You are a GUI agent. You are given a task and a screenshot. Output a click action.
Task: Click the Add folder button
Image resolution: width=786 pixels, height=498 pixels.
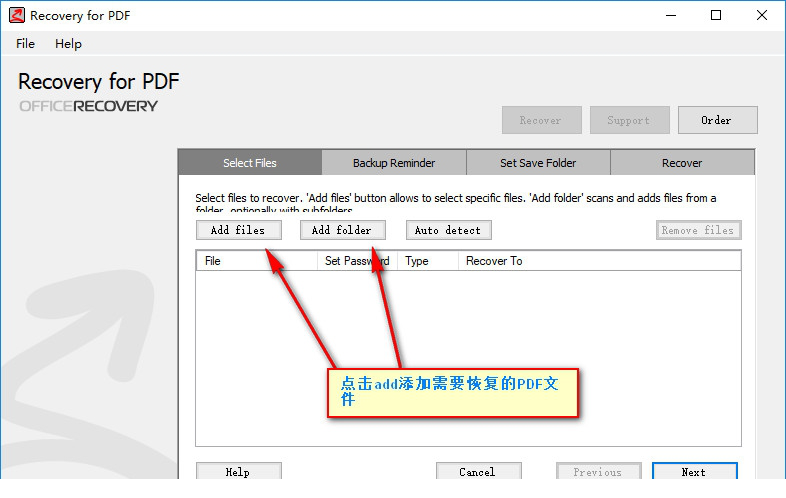pyautogui.click(x=343, y=230)
